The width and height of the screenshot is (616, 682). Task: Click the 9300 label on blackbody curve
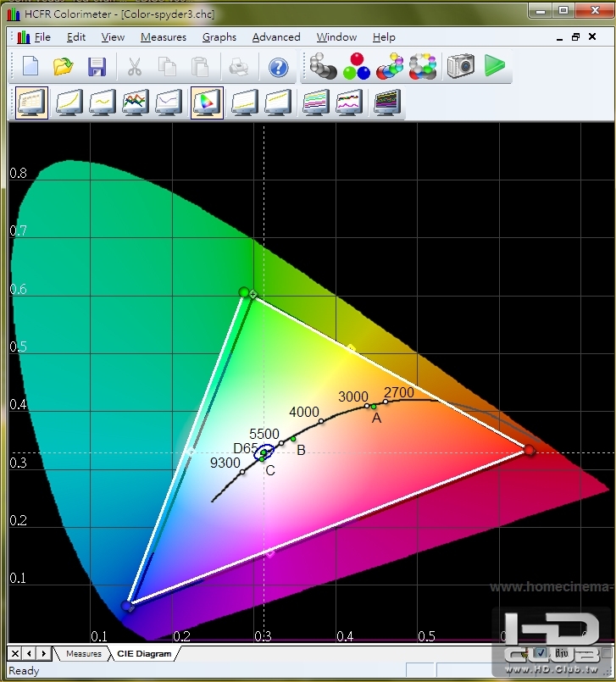click(225, 463)
